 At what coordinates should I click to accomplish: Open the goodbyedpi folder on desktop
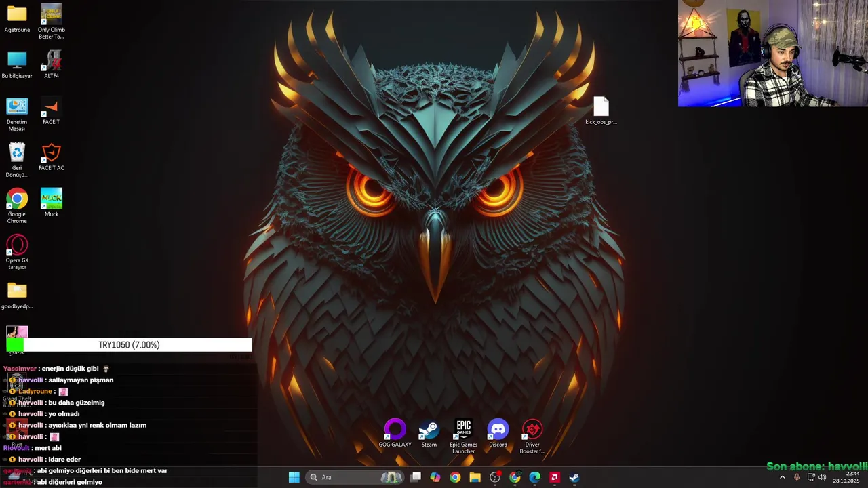point(17,296)
